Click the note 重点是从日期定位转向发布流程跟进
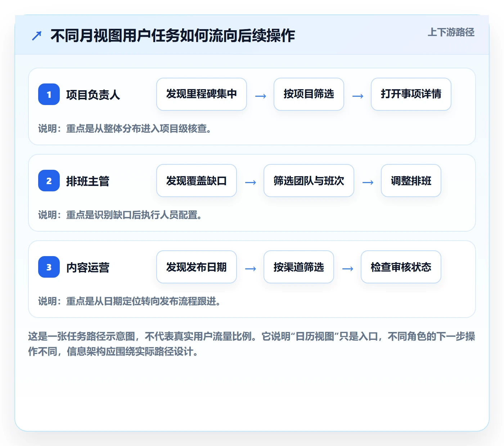This screenshot has width=504, height=446. pyautogui.click(x=143, y=301)
